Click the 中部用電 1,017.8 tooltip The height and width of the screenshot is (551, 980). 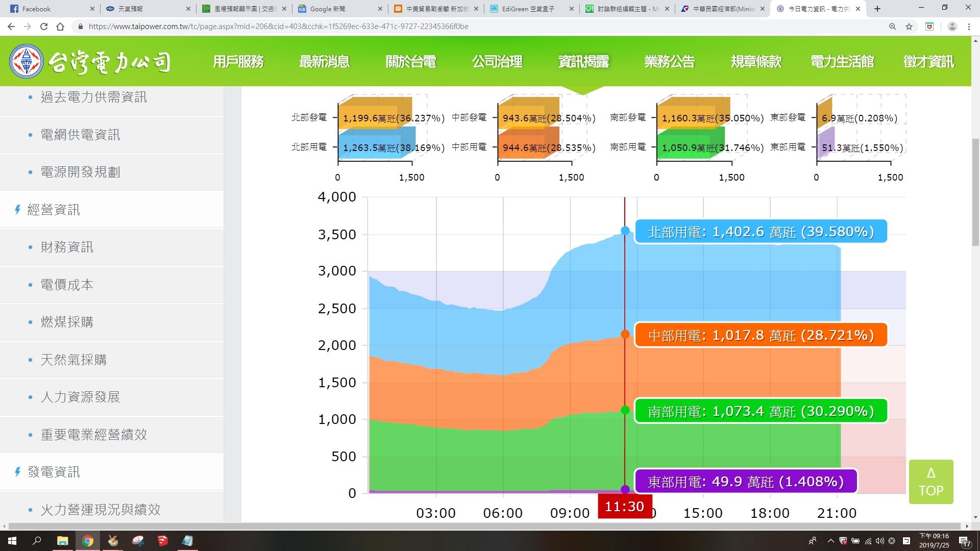click(x=761, y=335)
